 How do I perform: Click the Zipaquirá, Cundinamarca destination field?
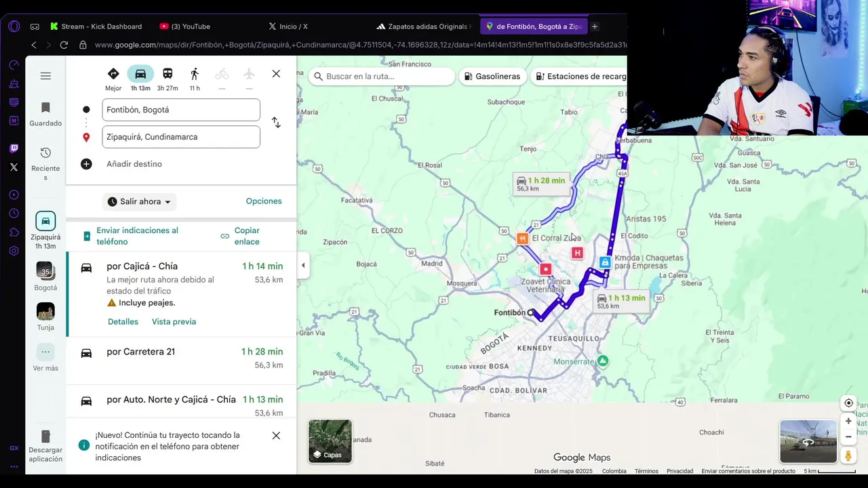pyautogui.click(x=181, y=137)
